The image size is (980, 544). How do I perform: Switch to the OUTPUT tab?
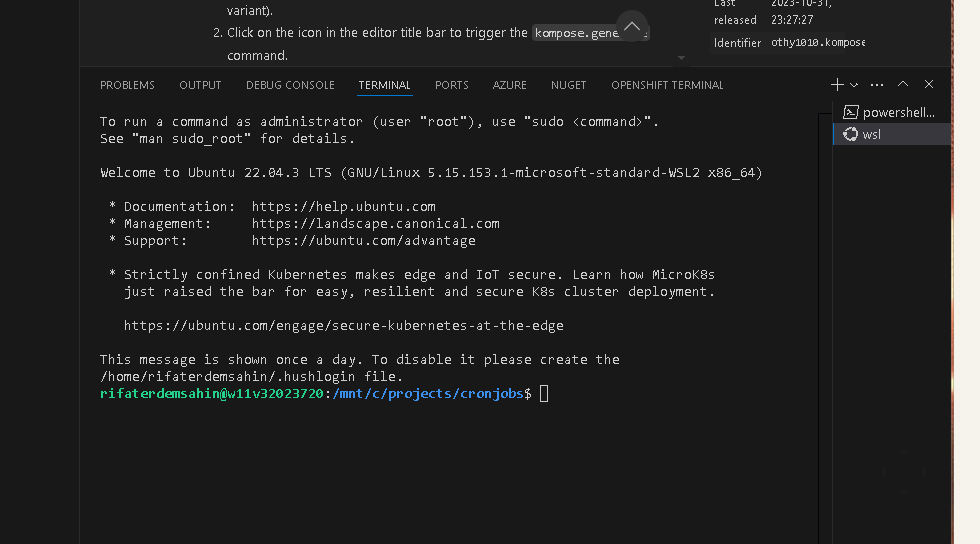pos(200,85)
